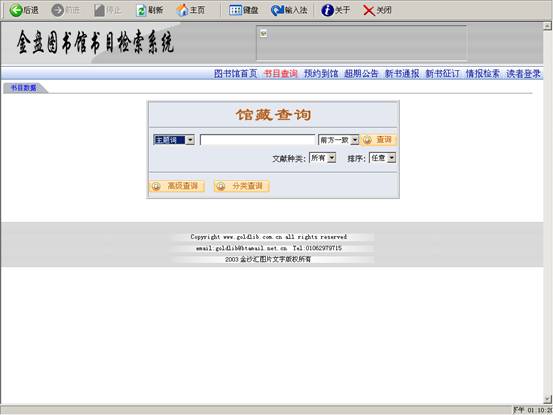This screenshot has height=415, width=553.
Task: Select the Input Method (输入法) icon
Action: [277, 10]
